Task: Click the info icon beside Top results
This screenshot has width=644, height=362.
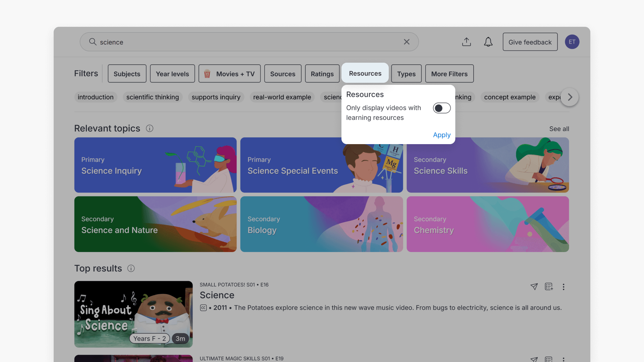Action: pyautogui.click(x=131, y=268)
